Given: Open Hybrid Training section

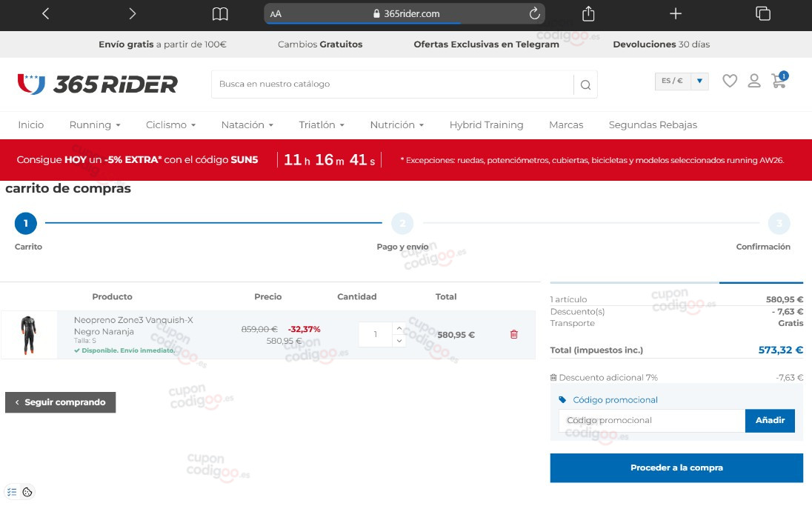Looking at the screenshot, I should pyautogui.click(x=486, y=124).
